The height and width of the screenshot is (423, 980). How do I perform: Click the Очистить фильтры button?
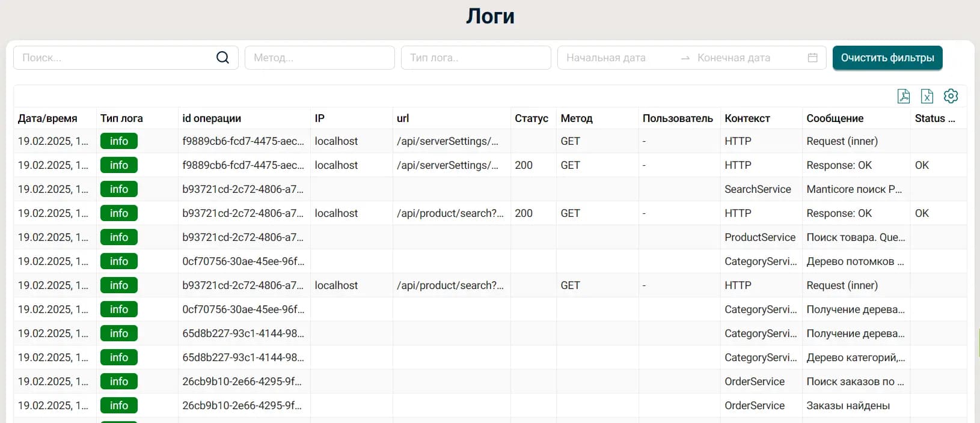(x=887, y=58)
